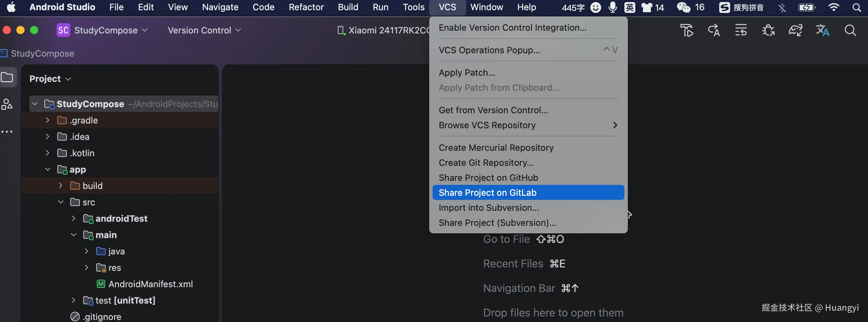The width and height of the screenshot is (868, 322).
Task: Expand the .gradle folder
Action: 47,120
